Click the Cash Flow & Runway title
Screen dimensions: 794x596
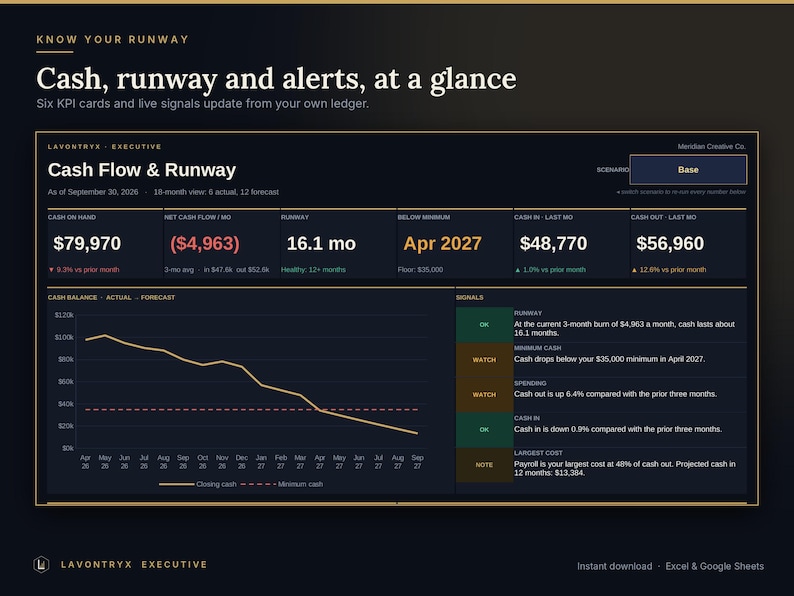(142, 170)
